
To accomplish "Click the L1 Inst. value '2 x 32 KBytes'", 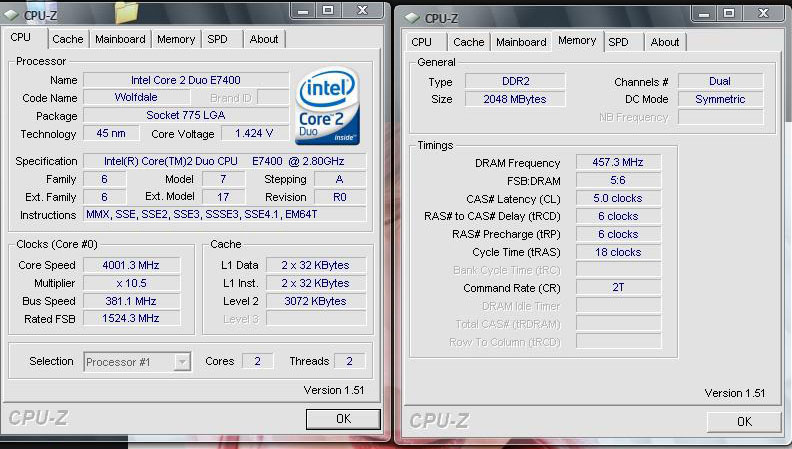I will click(316, 283).
